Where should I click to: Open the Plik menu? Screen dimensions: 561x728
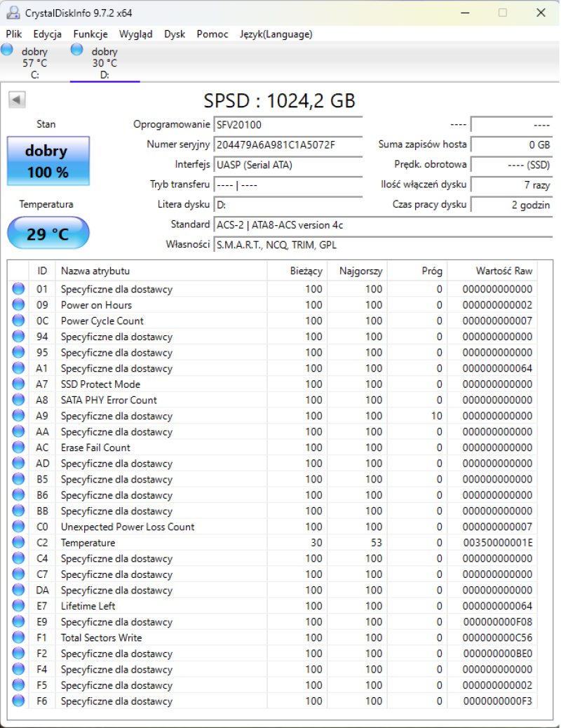click(14, 34)
